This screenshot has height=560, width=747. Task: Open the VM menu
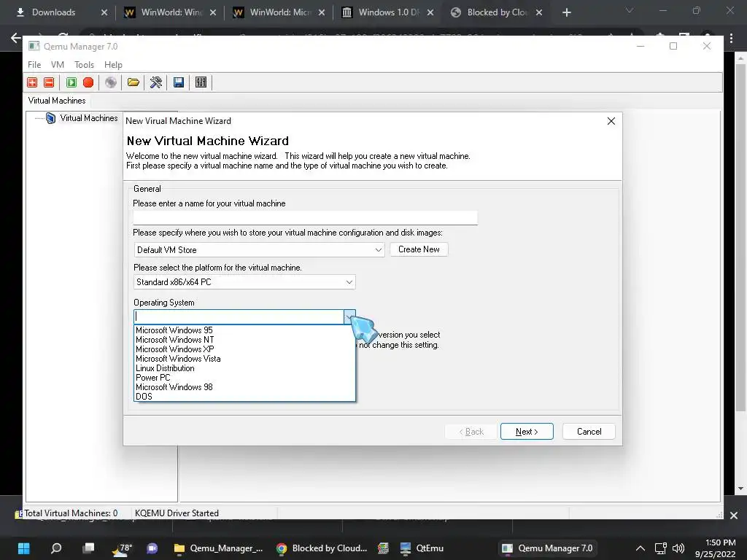point(58,65)
